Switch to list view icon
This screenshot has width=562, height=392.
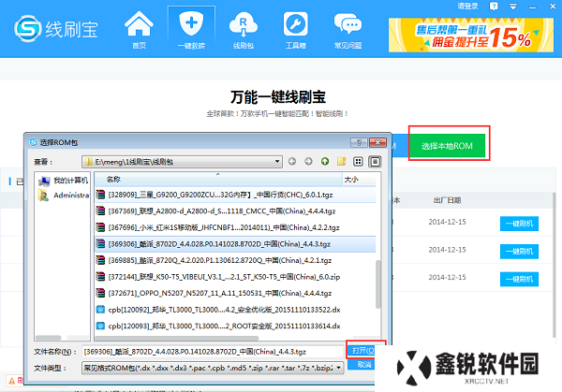pyautogui.click(x=358, y=162)
